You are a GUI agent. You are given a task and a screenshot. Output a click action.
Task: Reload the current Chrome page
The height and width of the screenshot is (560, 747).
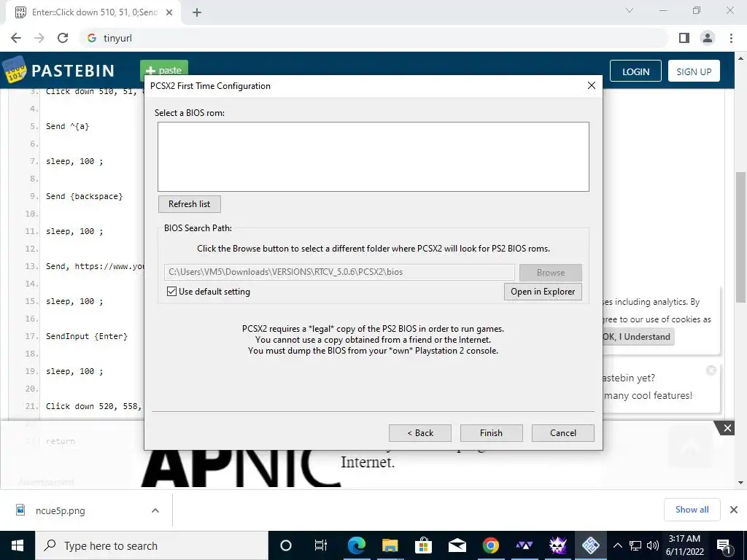pyautogui.click(x=63, y=38)
